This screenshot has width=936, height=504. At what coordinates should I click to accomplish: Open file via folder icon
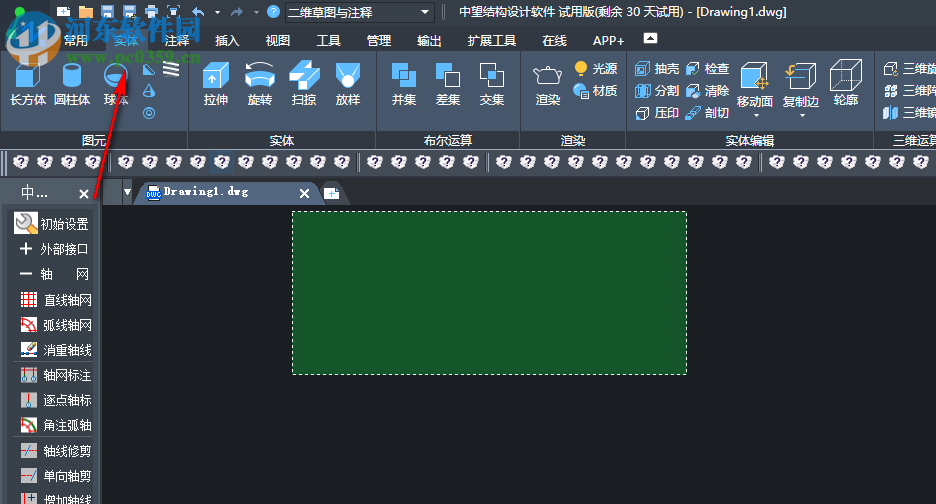(86, 11)
